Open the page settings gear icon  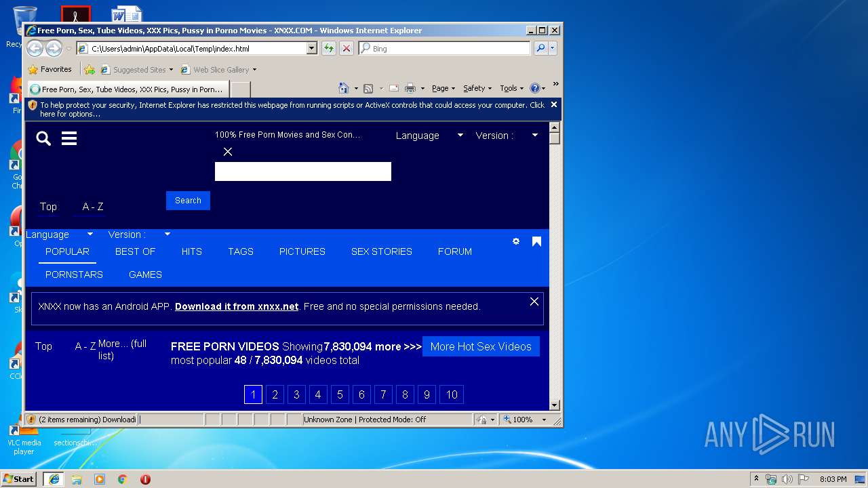[x=516, y=241]
